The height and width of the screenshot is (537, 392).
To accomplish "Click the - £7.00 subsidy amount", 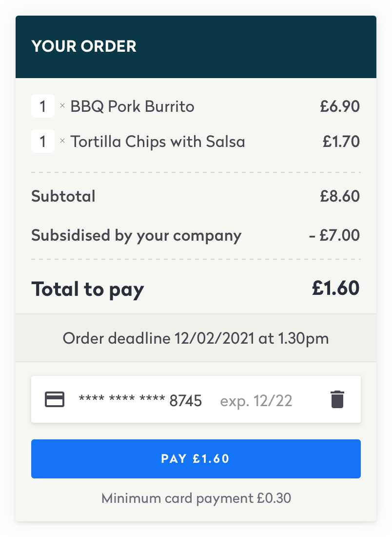I will [x=334, y=235].
